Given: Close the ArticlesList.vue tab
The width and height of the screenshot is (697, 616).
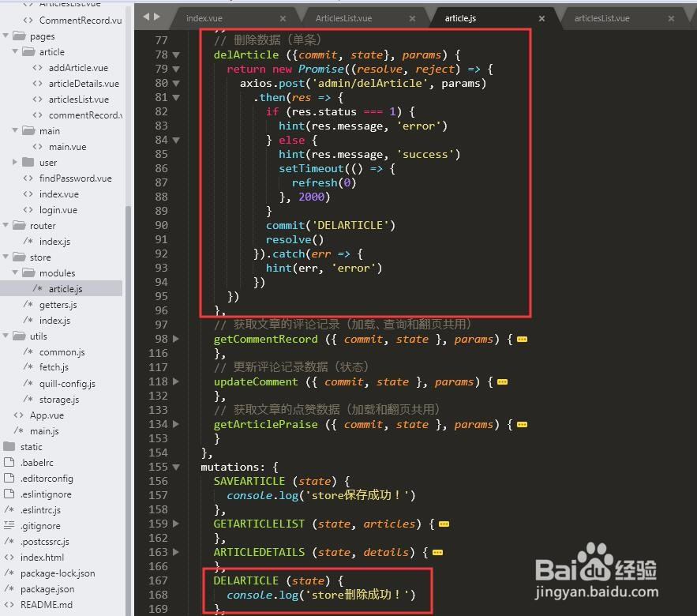Looking at the screenshot, I should [x=412, y=19].
